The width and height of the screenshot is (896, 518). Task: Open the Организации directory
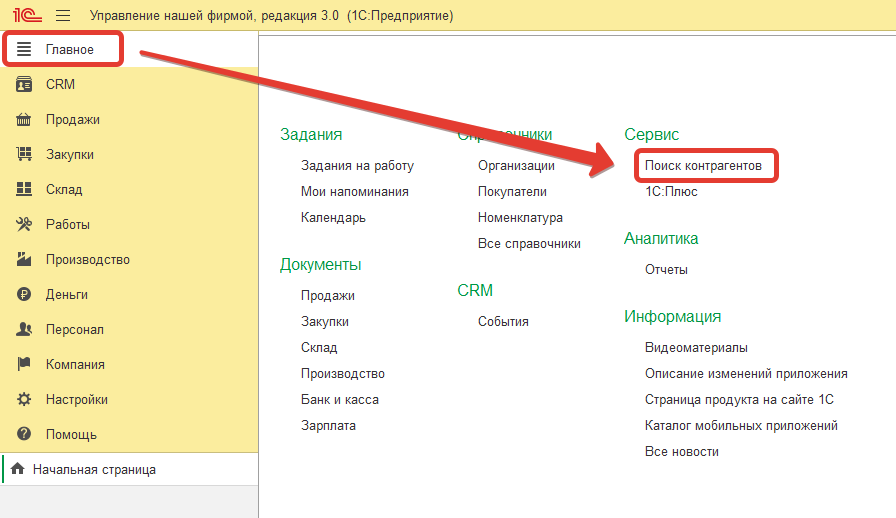(x=516, y=166)
